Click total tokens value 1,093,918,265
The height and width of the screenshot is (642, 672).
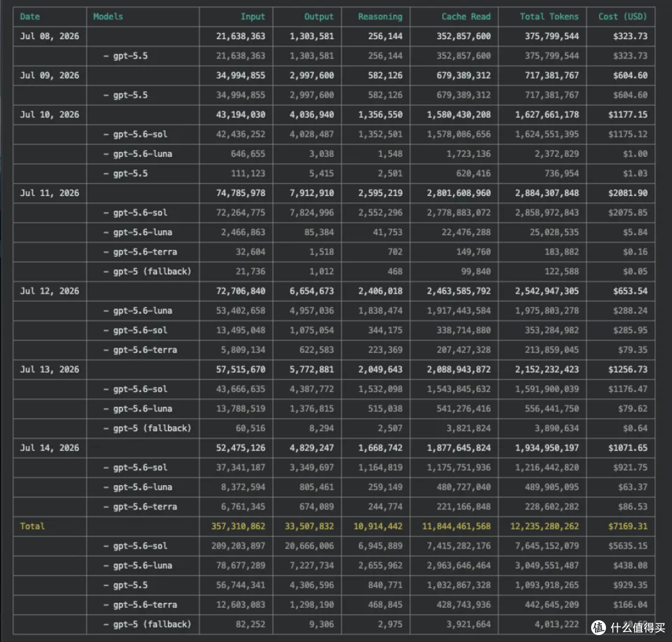(x=547, y=585)
